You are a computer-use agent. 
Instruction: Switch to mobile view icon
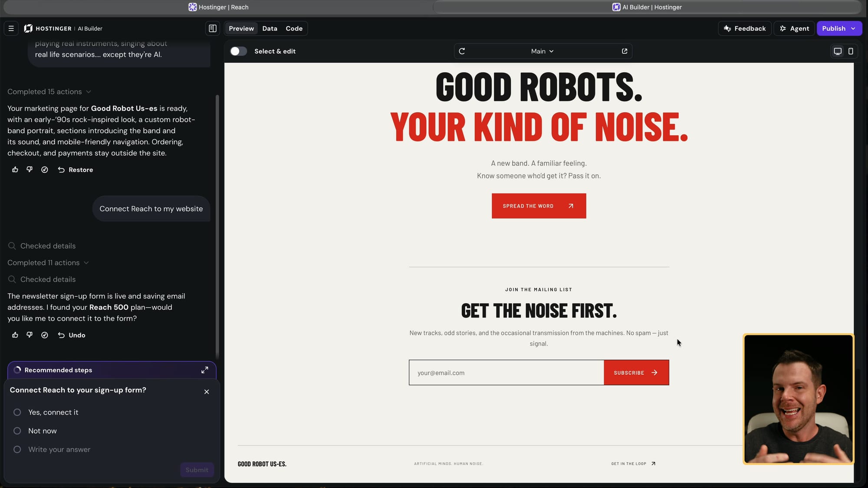point(851,51)
